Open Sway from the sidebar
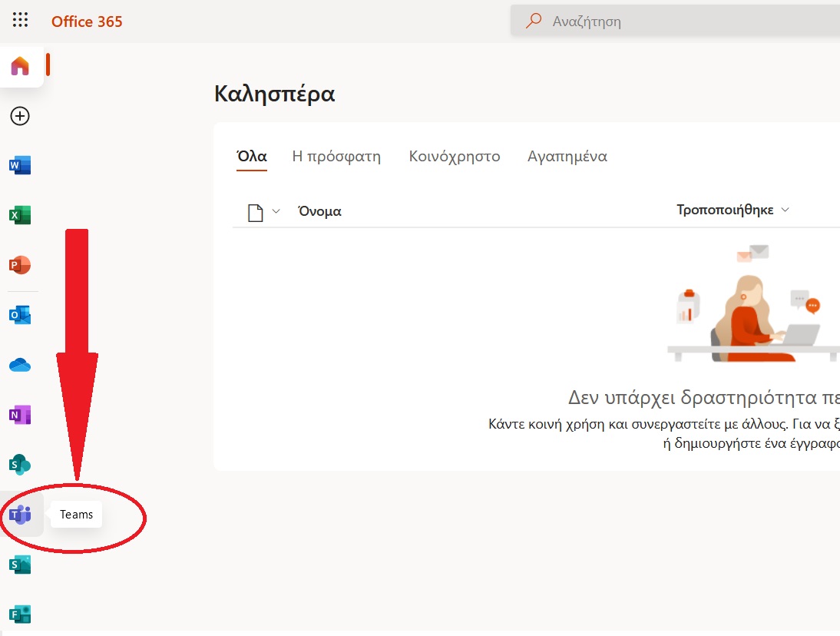This screenshot has height=636, width=840. (20, 565)
